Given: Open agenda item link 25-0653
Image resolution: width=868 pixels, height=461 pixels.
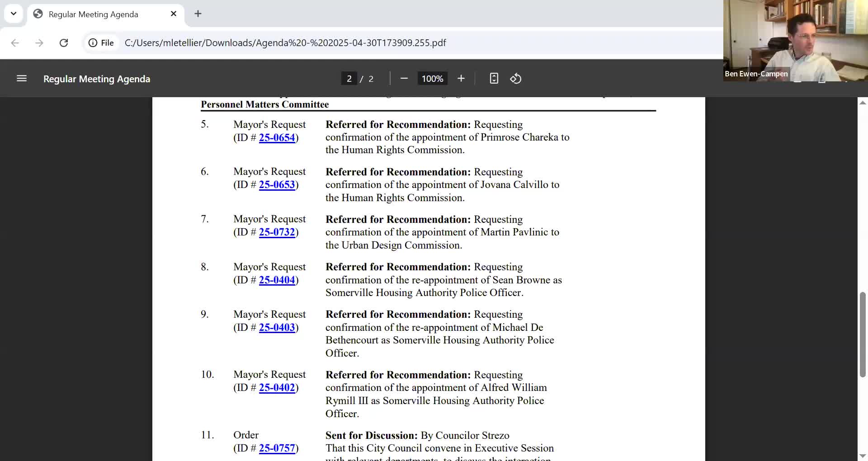Looking at the screenshot, I should pos(277,184).
